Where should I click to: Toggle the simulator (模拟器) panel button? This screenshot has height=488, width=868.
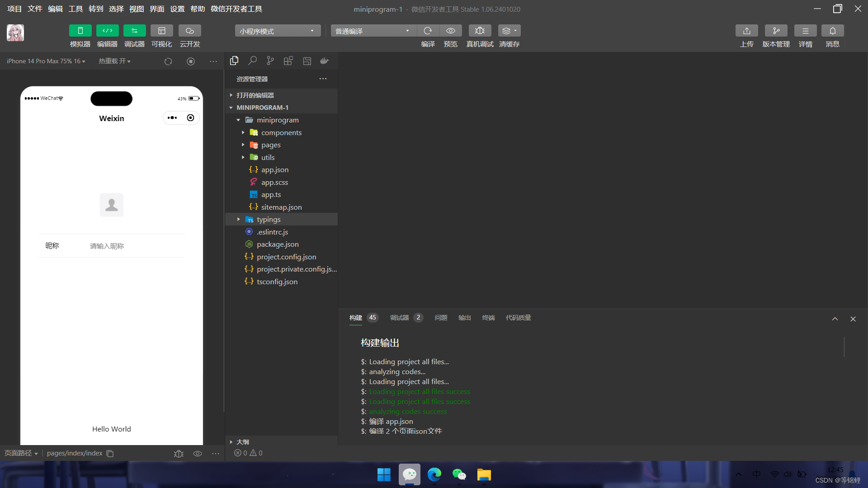pos(80,31)
